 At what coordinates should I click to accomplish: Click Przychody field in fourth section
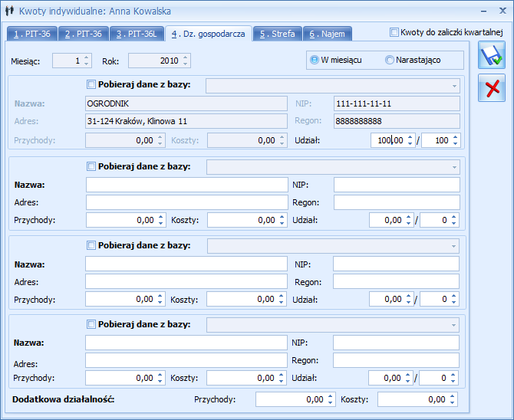125,378
